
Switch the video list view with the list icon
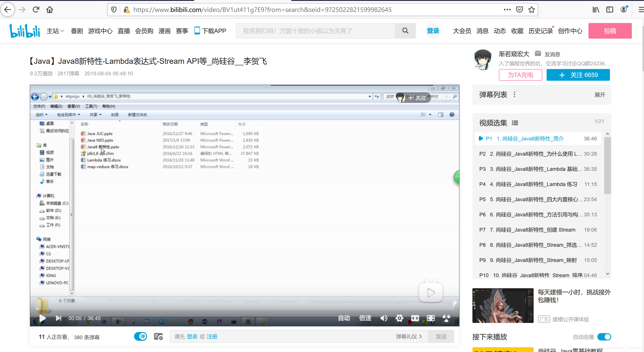click(x=515, y=123)
